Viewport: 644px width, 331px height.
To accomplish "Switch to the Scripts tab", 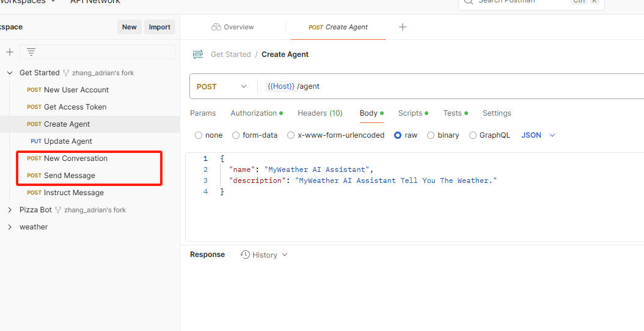I will (413, 113).
